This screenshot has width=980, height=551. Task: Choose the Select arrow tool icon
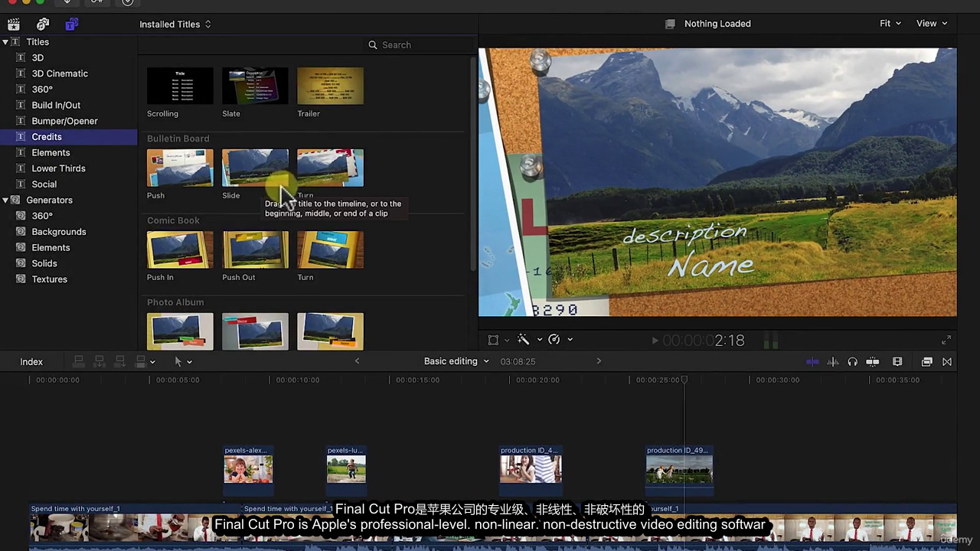click(x=178, y=361)
